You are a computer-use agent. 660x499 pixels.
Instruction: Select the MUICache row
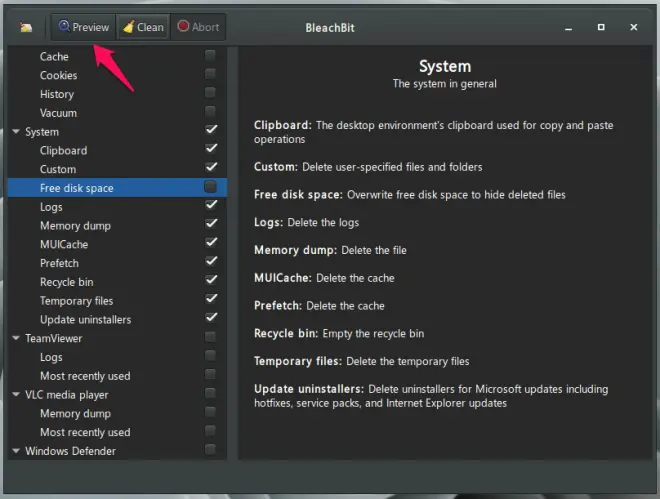(117, 244)
